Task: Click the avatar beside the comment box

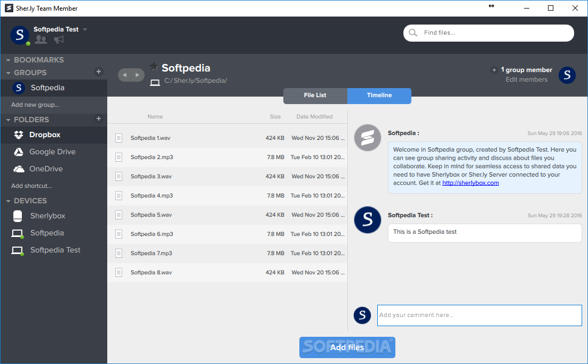Action: (362, 315)
